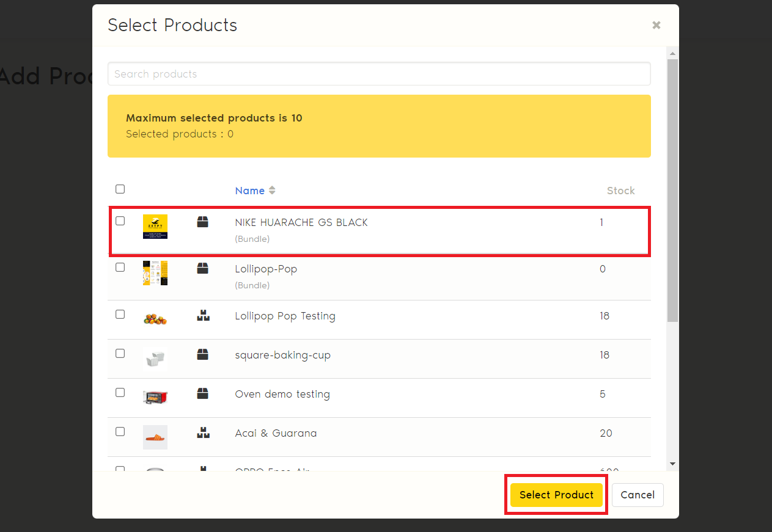Select the Lollipop Pop Testing checkbox
Viewport: 772px width, 532px height.
[x=120, y=315]
